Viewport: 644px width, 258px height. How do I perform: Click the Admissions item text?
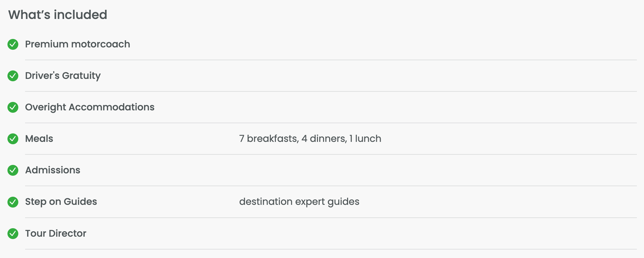53,170
